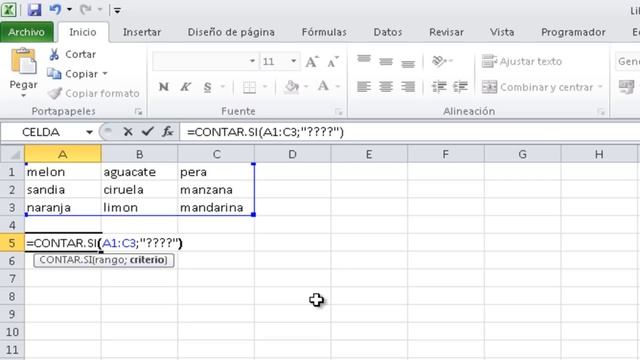
Task: Switch to the Inicio tab
Action: pos(83,32)
